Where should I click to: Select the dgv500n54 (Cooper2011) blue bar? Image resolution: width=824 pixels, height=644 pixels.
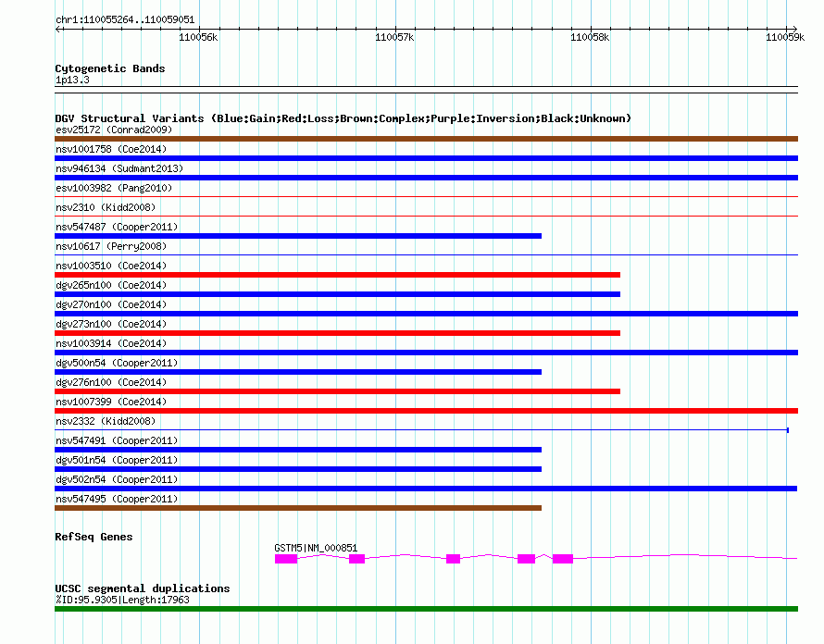tap(298, 372)
